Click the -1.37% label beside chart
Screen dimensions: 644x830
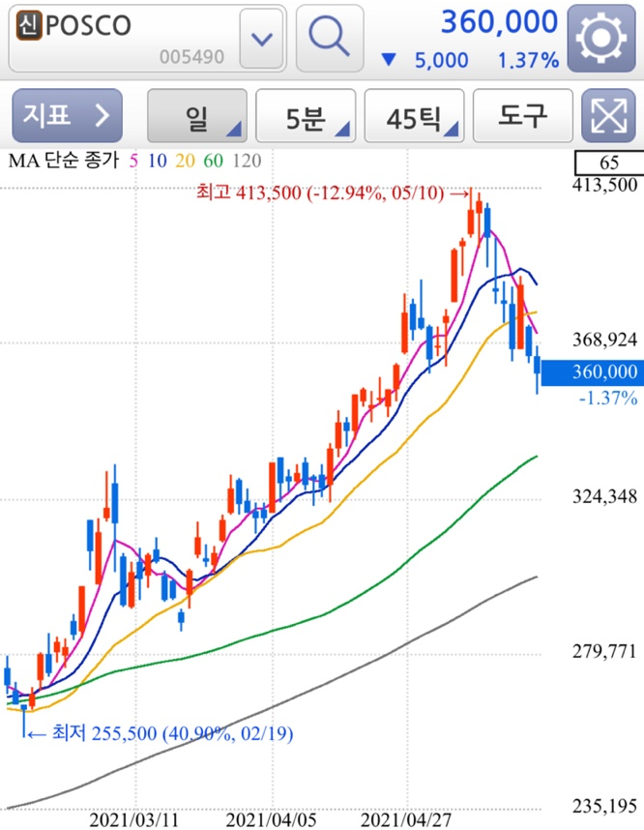(x=608, y=398)
